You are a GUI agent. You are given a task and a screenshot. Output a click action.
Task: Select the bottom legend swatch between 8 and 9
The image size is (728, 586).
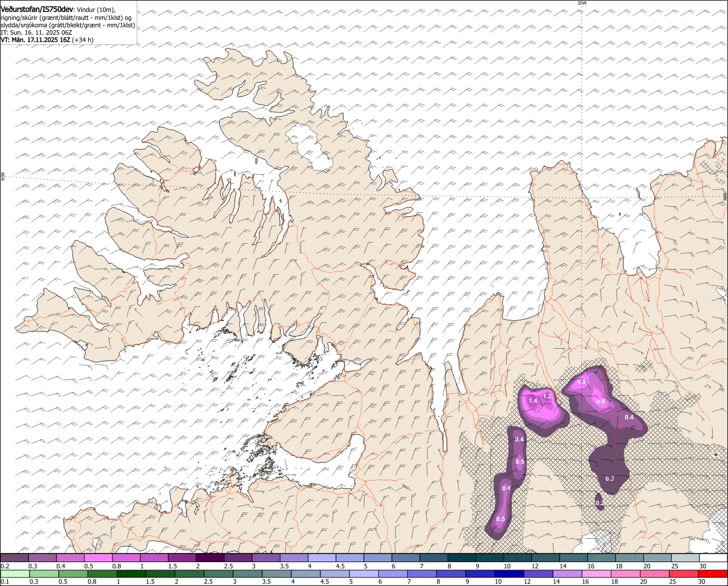[x=452, y=573]
